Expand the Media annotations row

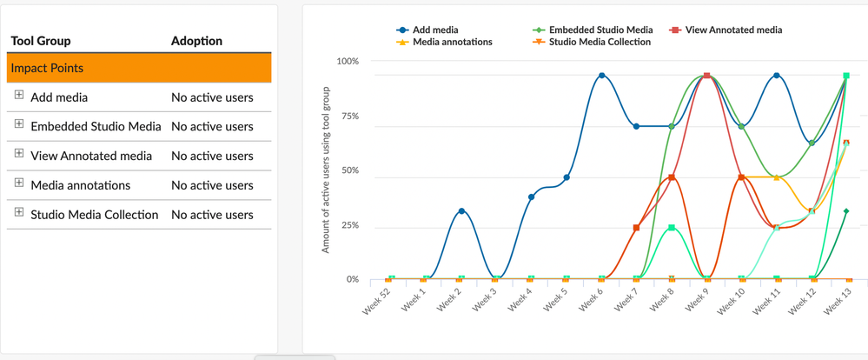[19, 183]
